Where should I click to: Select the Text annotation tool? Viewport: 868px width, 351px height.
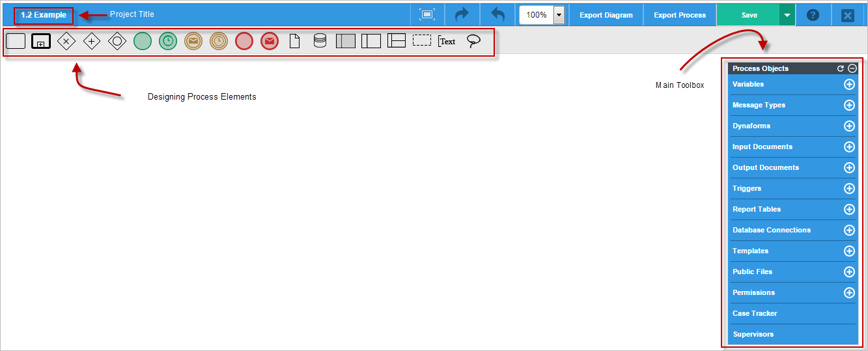click(447, 41)
